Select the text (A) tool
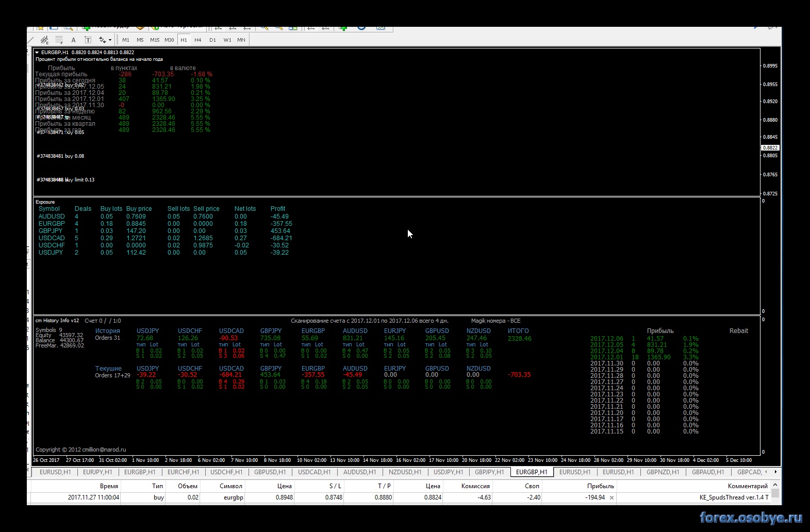This screenshot has height=532, width=810. click(73, 40)
